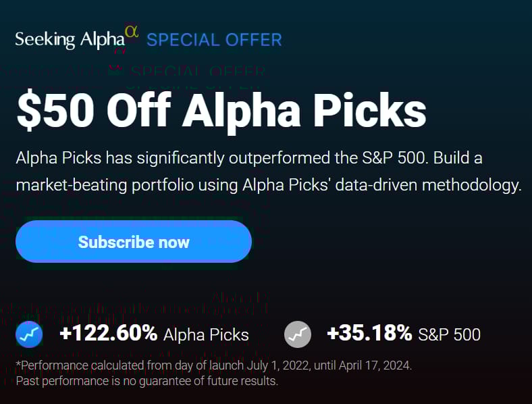Click the line starting 'market-beating portfolio'
The image size is (532, 404).
click(269, 185)
